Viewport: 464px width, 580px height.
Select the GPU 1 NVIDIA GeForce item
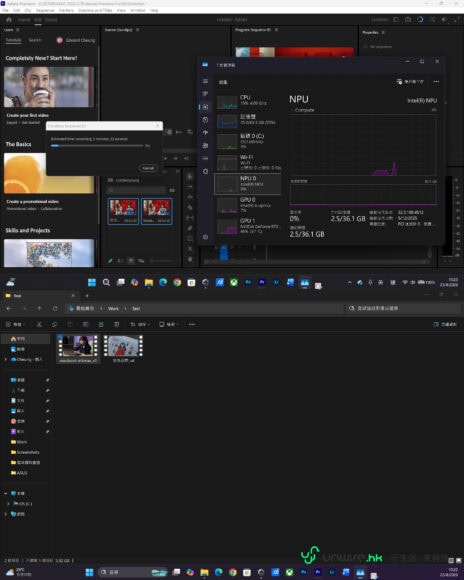click(x=248, y=226)
